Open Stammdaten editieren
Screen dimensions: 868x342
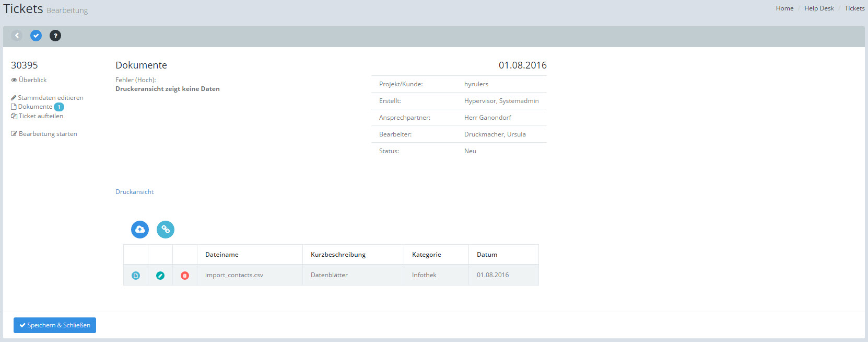(x=50, y=98)
